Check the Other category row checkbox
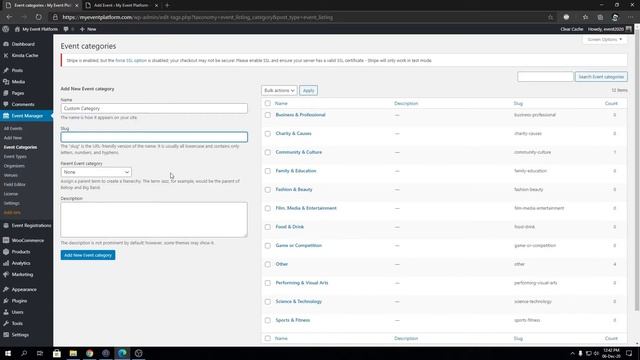 [268, 264]
